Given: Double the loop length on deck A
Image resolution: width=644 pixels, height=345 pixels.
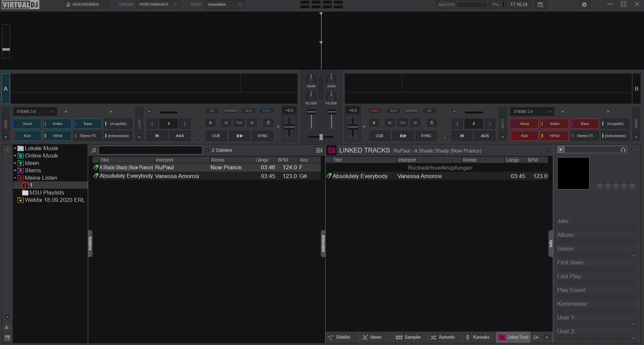Looking at the screenshot, I should [185, 124].
